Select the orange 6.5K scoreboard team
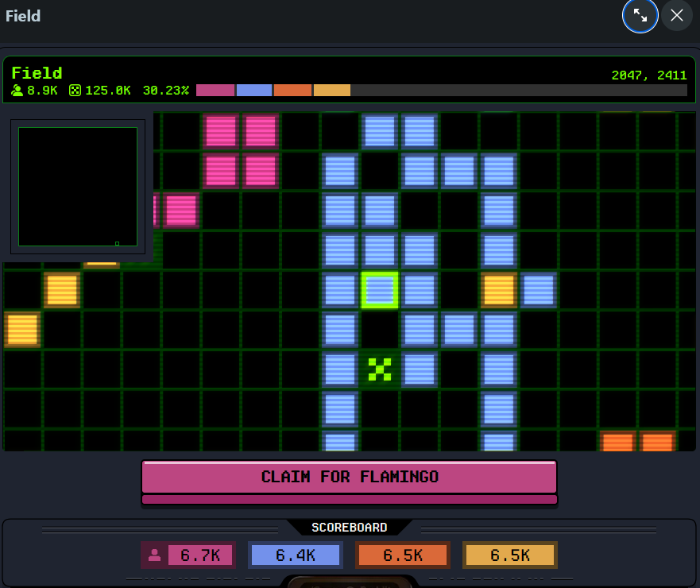The image size is (700, 588). coord(403,555)
